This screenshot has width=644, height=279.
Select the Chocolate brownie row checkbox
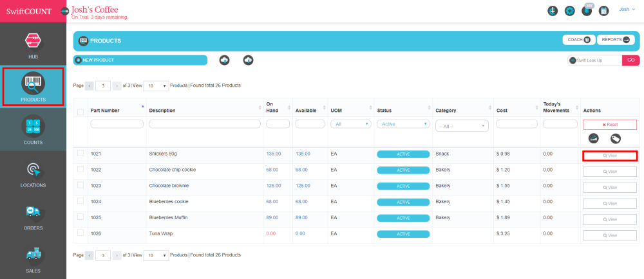[80, 185]
